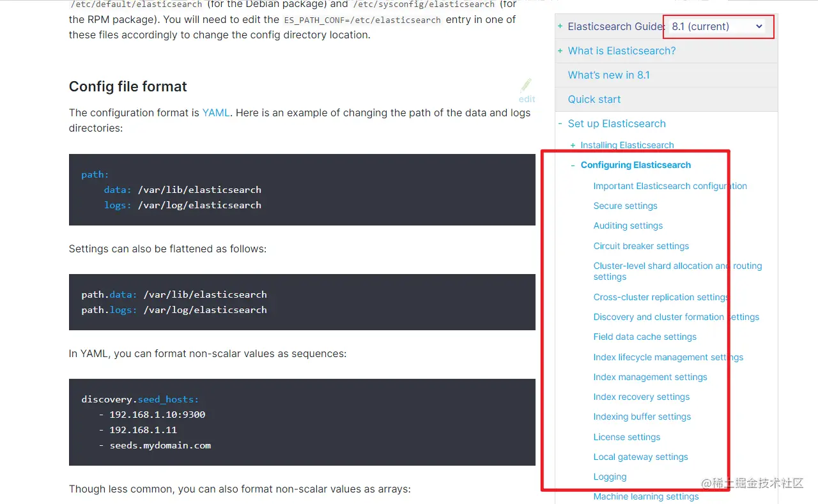Expand the What is Elasticsearch? section
This screenshot has width=818, height=504.
coord(560,50)
